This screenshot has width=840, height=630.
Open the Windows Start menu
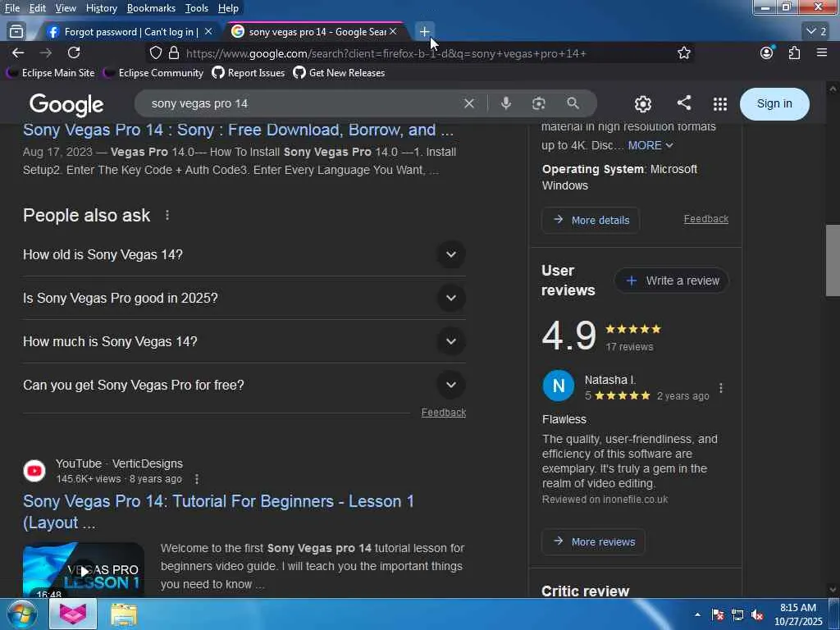point(22,614)
